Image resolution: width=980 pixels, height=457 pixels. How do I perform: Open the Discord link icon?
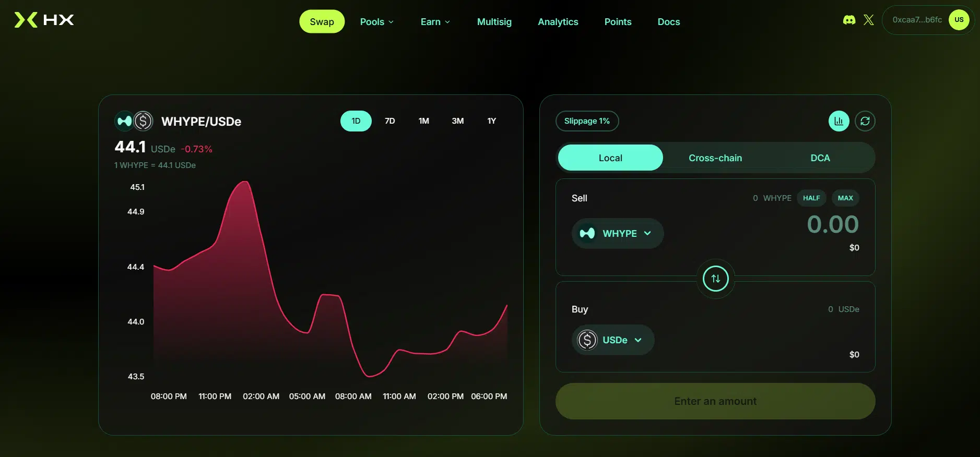click(x=849, y=20)
